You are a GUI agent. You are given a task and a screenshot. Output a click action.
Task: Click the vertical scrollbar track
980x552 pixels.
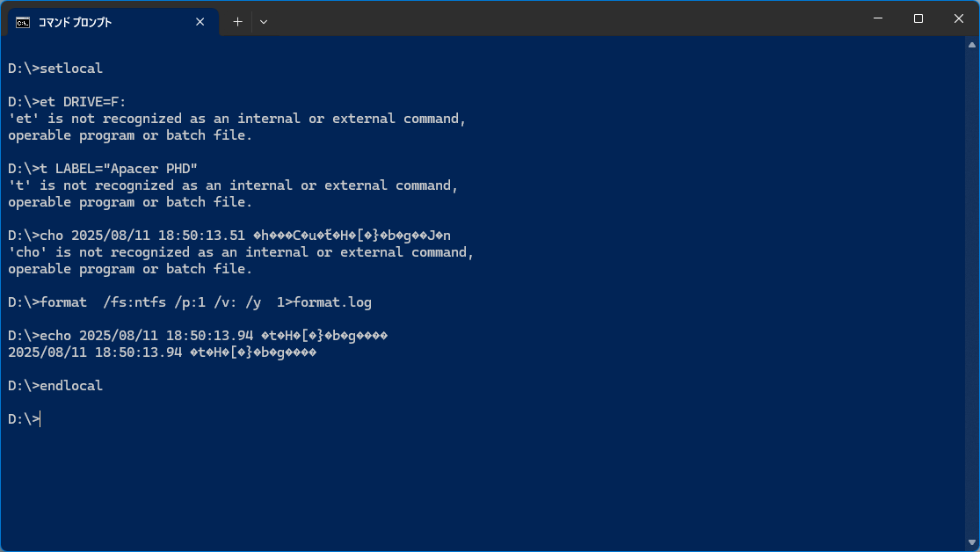(972, 294)
